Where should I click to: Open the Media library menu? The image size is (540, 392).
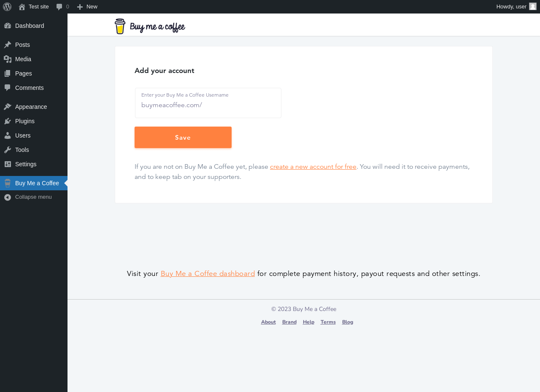tap(23, 59)
